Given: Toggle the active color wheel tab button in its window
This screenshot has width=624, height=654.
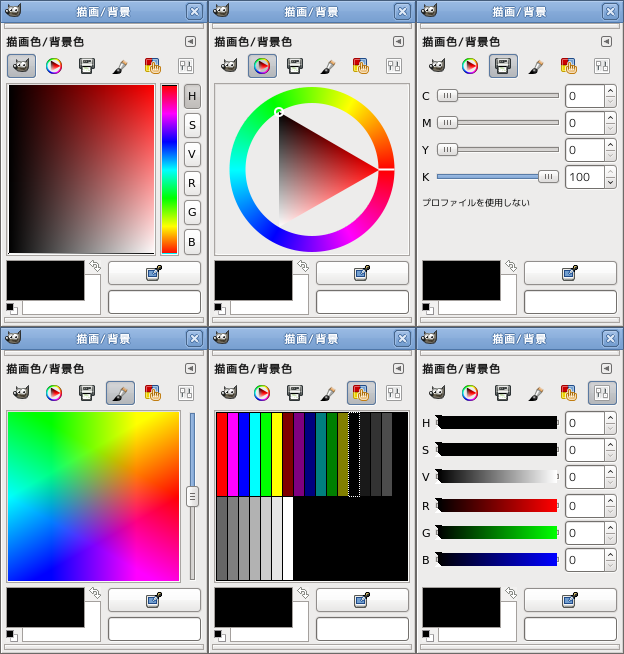Looking at the screenshot, I should coord(262,66).
